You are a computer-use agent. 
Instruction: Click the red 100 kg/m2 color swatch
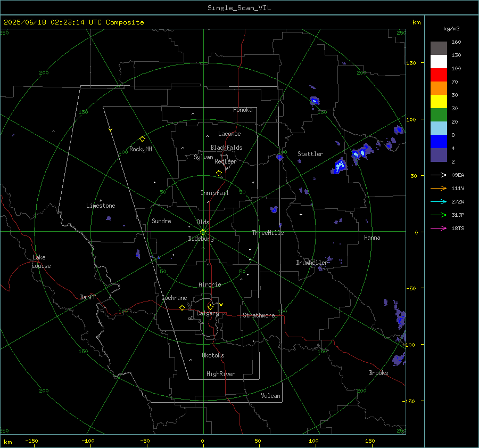[x=439, y=75]
